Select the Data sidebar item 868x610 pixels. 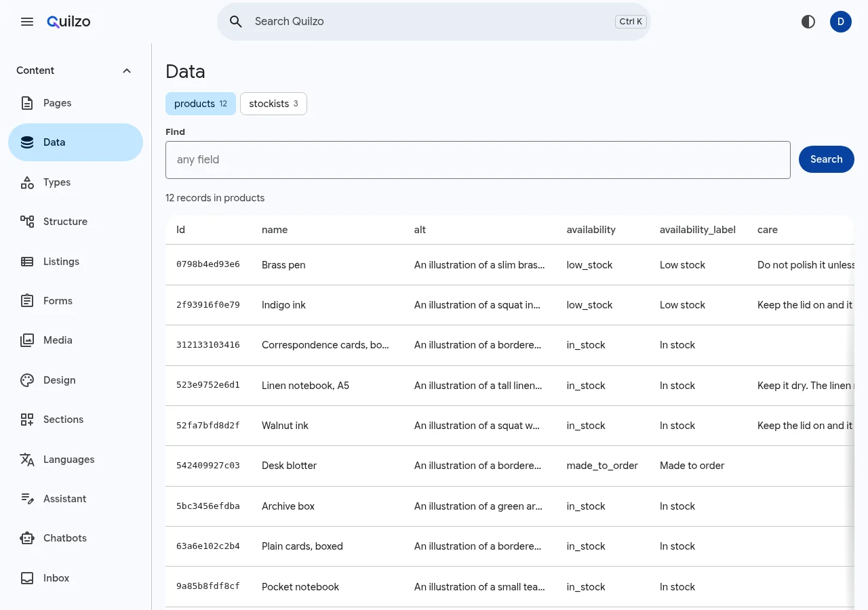75,142
